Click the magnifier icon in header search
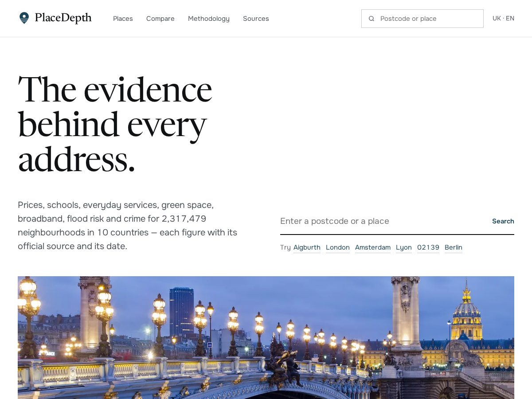Viewport: 532px width, 399px height. (x=372, y=19)
